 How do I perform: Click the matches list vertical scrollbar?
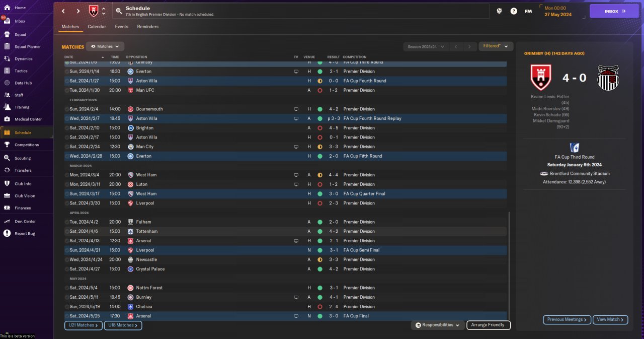click(509, 265)
